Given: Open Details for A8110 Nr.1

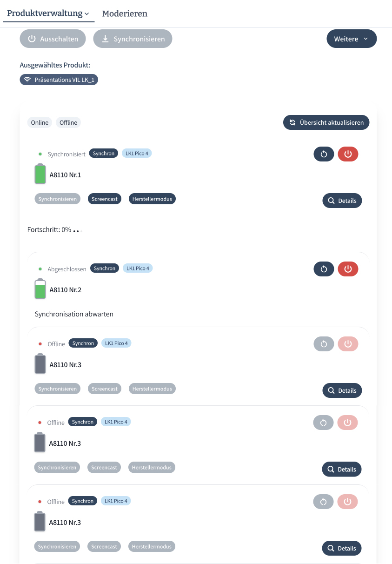Looking at the screenshot, I should (x=342, y=201).
